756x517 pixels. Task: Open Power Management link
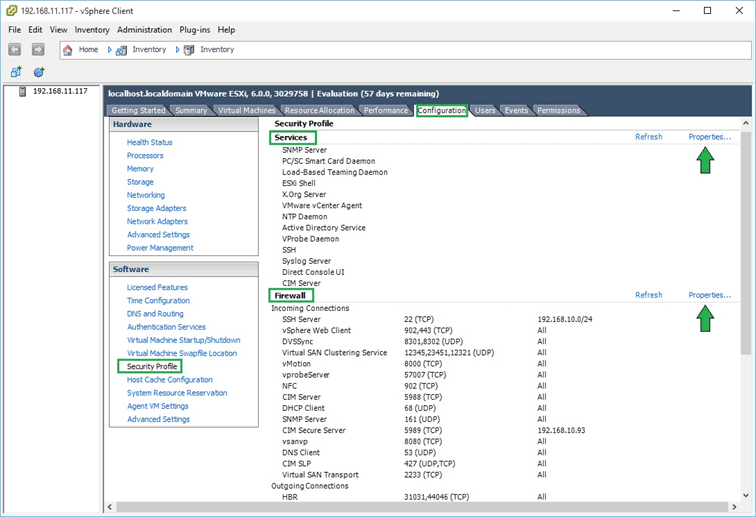click(x=160, y=248)
